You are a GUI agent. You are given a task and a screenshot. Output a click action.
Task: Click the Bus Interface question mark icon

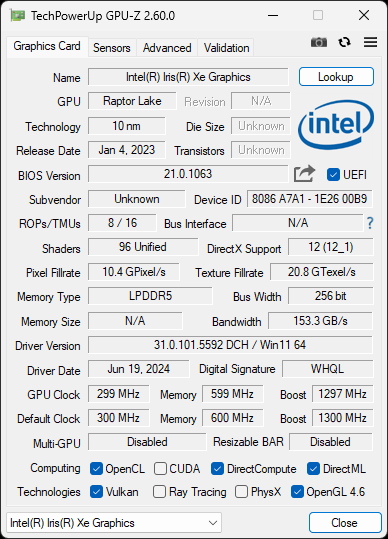pos(370,223)
